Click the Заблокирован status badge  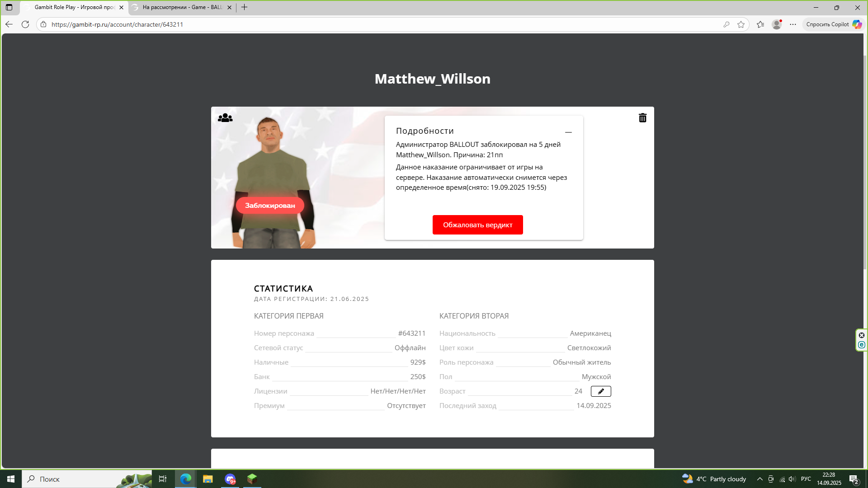point(270,206)
